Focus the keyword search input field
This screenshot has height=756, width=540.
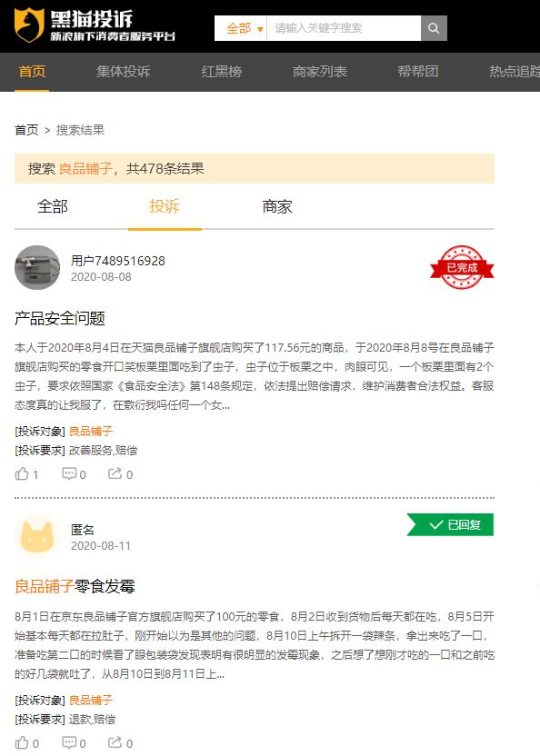pos(344,28)
